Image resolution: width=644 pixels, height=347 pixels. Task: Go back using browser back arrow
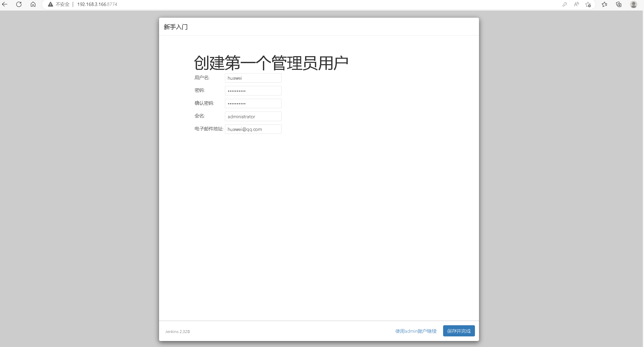click(x=5, y=4)
